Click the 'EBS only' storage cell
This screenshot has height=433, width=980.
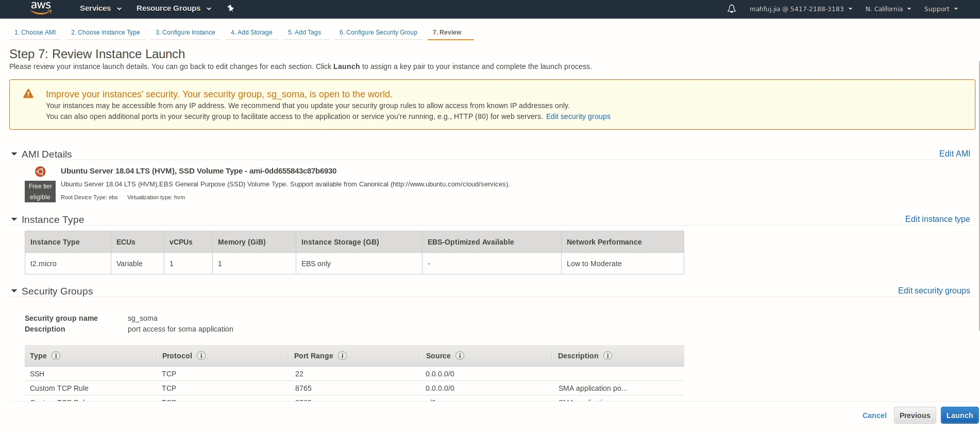(359, 264)
